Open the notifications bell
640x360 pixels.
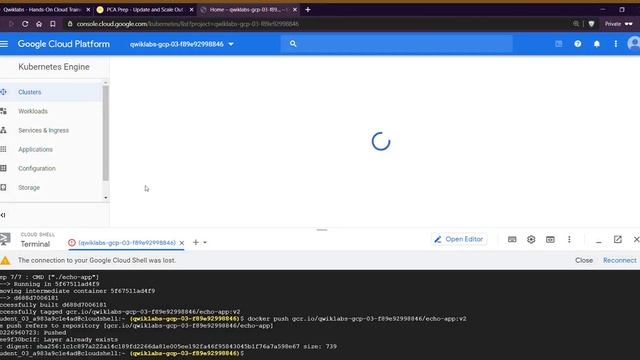pos(597,44)
